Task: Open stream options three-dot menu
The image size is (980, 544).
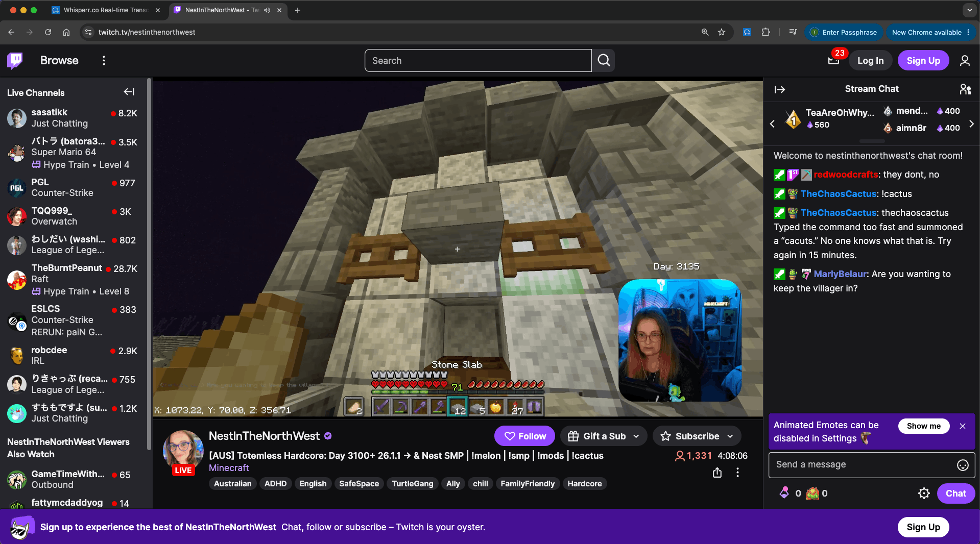Action: click(737, 473)
